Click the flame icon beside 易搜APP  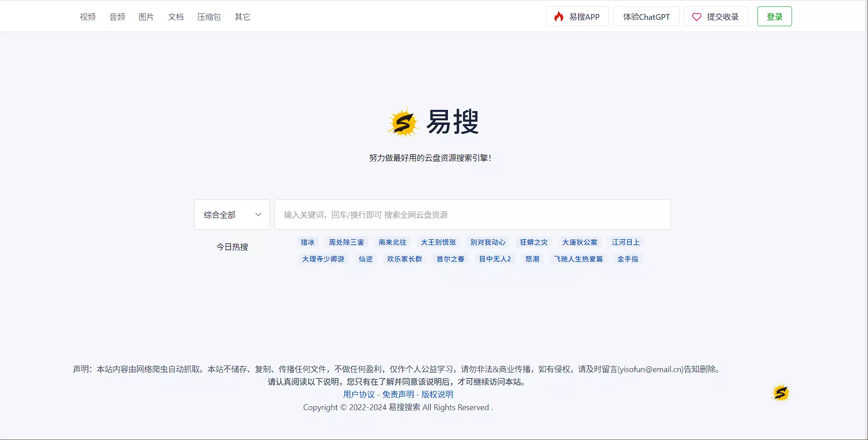[559, 17]
